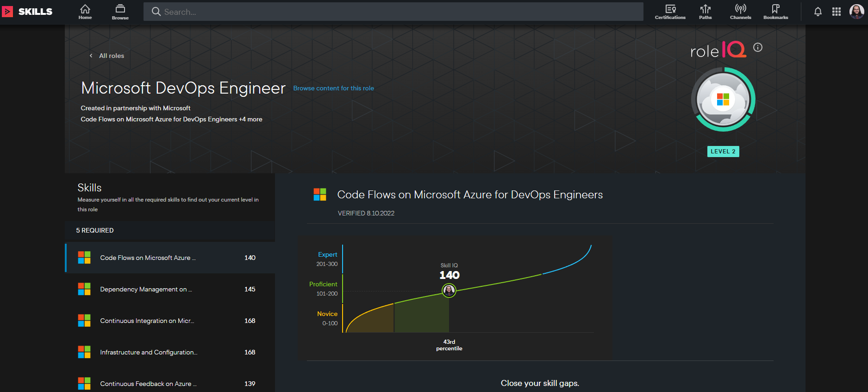Viewport: 868px width, 392px height.
Task: Click score 139 for Continuous Feedback
Action: pos(250,384)
